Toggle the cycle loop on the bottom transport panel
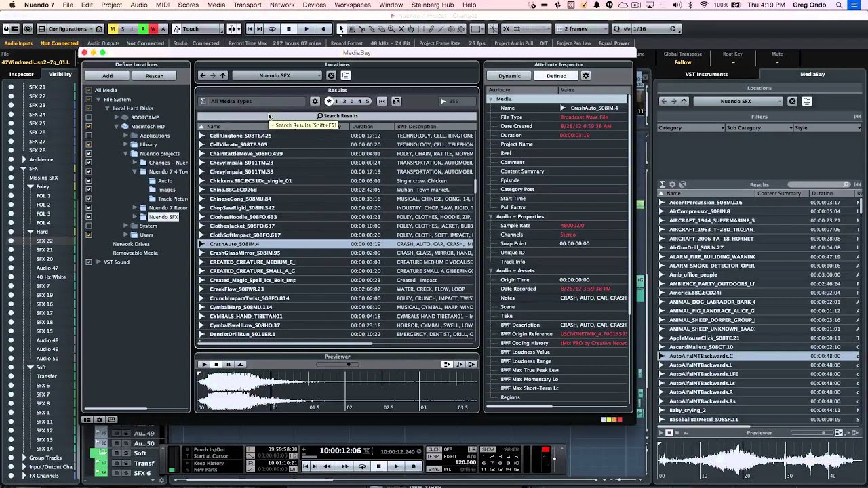Screen dimensions: 868x488 coord(361,466)
